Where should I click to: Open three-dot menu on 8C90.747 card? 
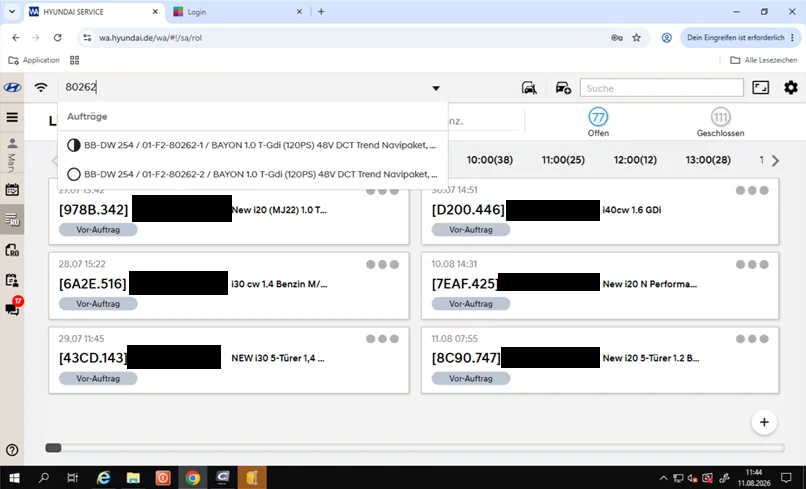[752, 339]
